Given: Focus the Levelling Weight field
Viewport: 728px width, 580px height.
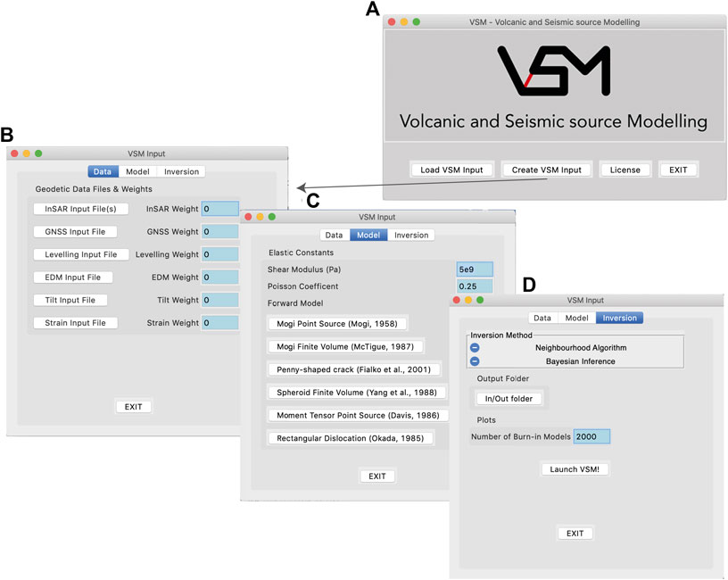Looking at the screenshot, I should click(x=220, y=254).
